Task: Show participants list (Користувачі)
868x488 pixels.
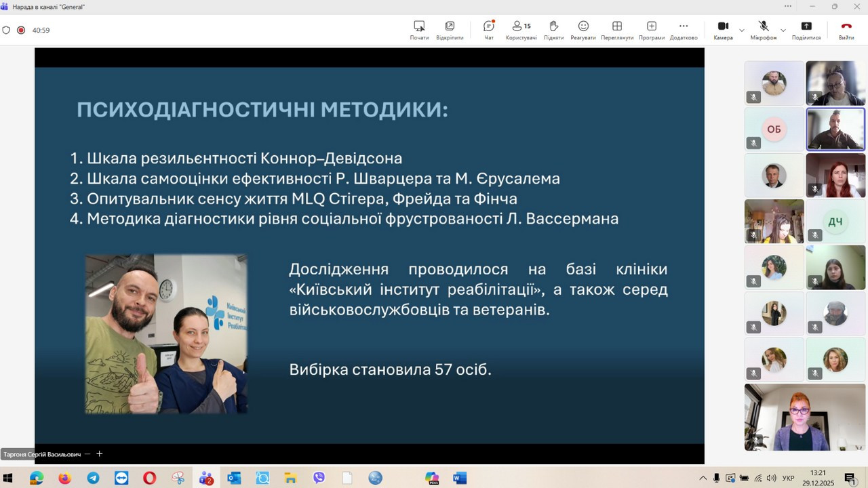Action: tap(521, 29)
